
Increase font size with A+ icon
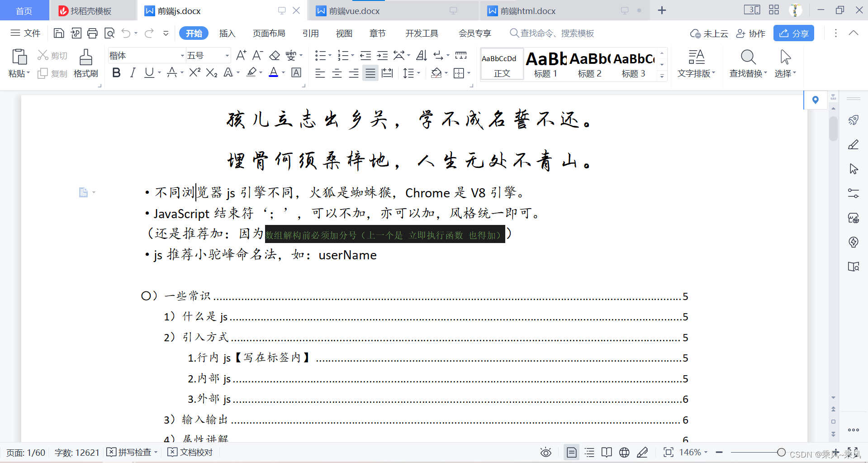242,55
